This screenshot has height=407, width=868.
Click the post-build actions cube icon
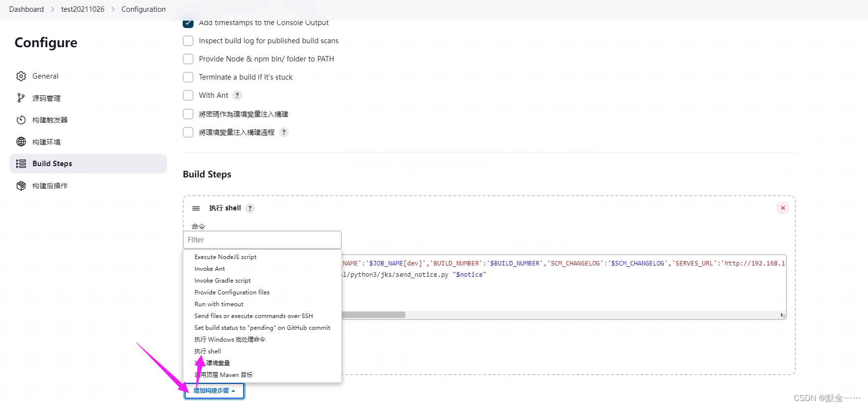[x=21, y=186]
